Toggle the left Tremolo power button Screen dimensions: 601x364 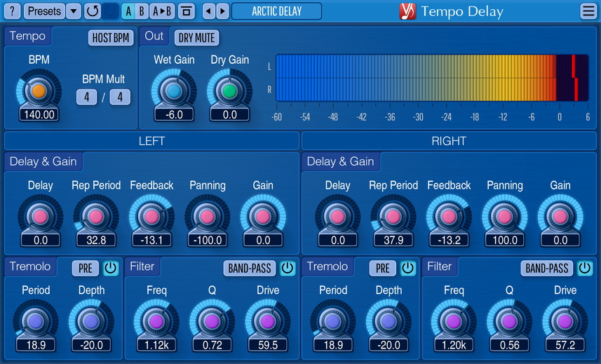coord(111,268)
